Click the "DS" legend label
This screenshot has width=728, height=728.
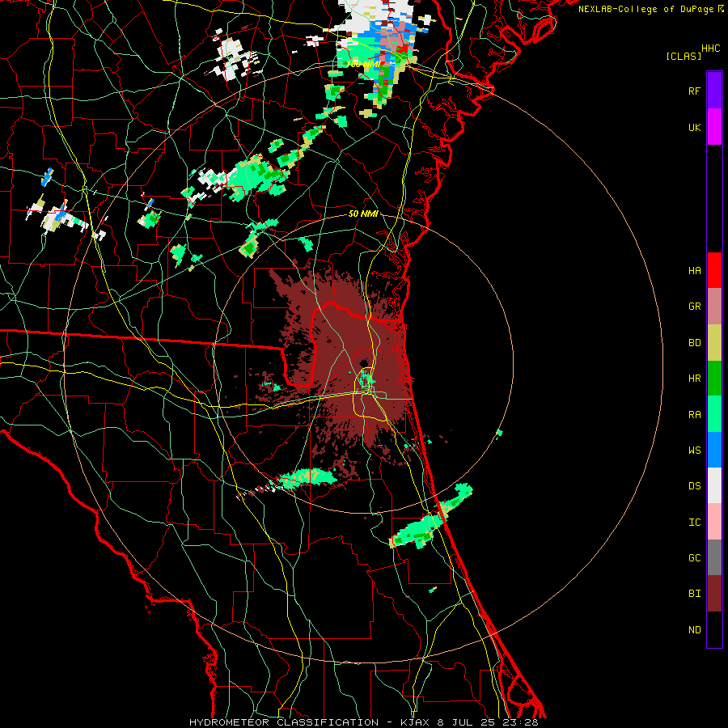coord(694,486)
